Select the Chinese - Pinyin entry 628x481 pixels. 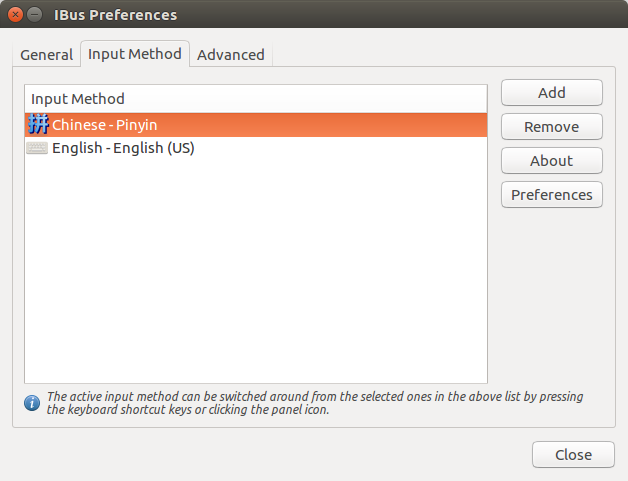pos(256,125)
